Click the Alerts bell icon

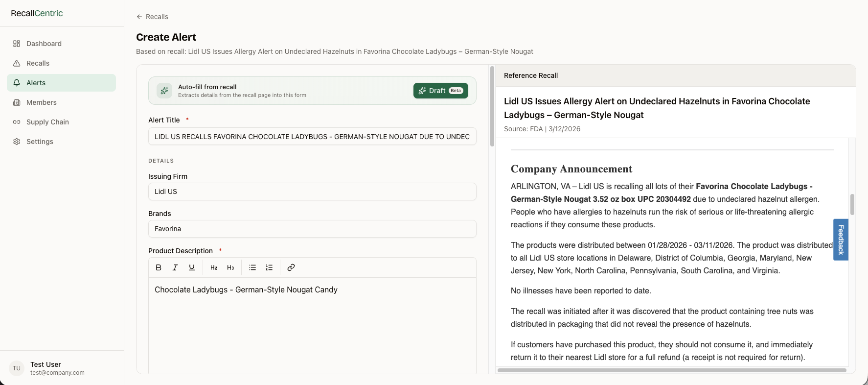tap(17, 83)
